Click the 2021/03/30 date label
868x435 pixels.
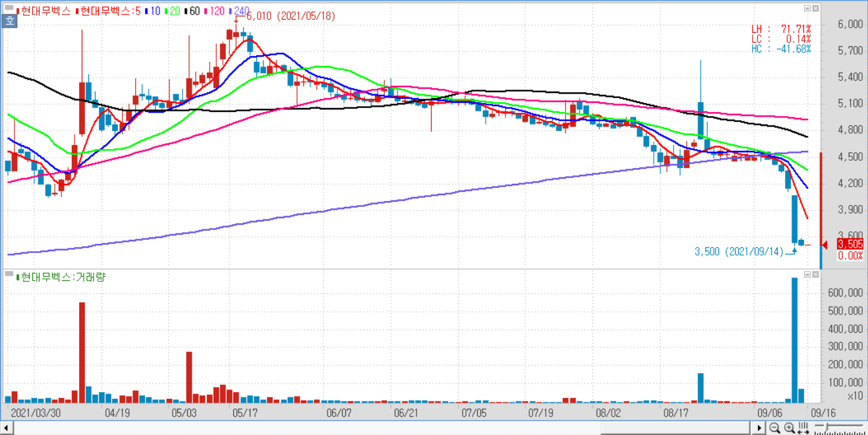[36, 413]
